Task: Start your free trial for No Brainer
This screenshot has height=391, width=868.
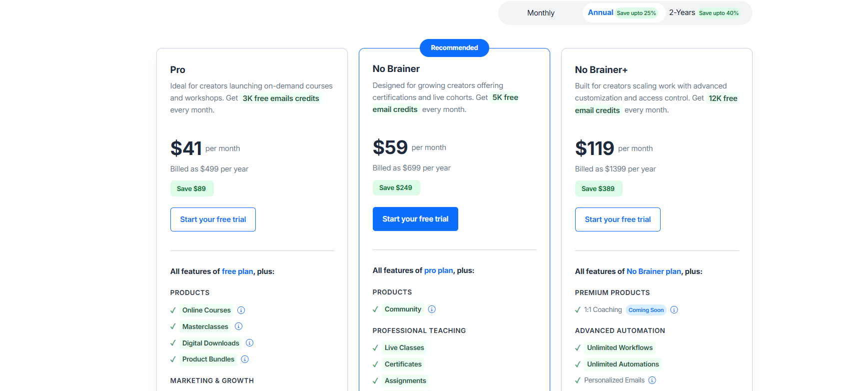Action: pos(415,218)
